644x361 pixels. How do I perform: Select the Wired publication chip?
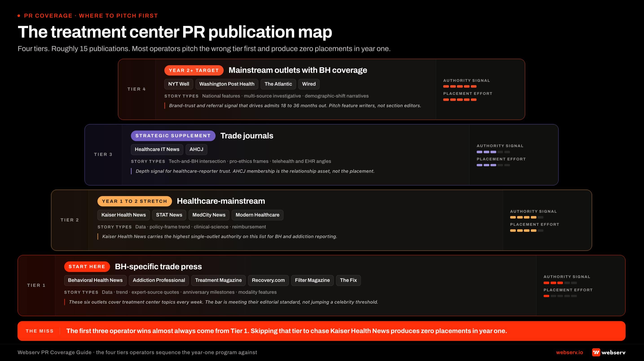309,84
